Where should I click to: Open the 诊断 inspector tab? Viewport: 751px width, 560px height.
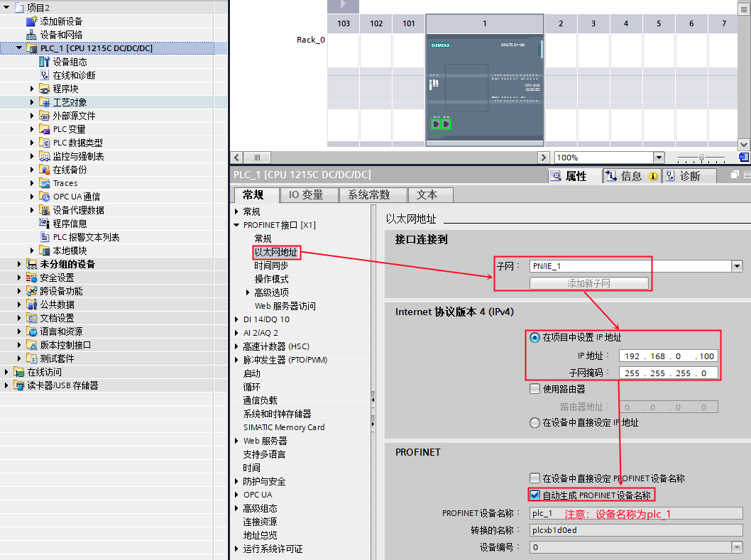[689, 176]
